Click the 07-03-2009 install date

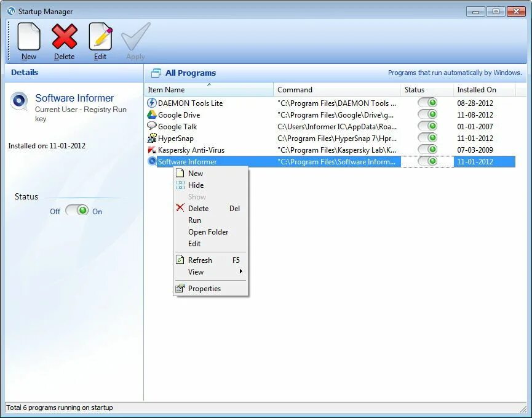475,150
